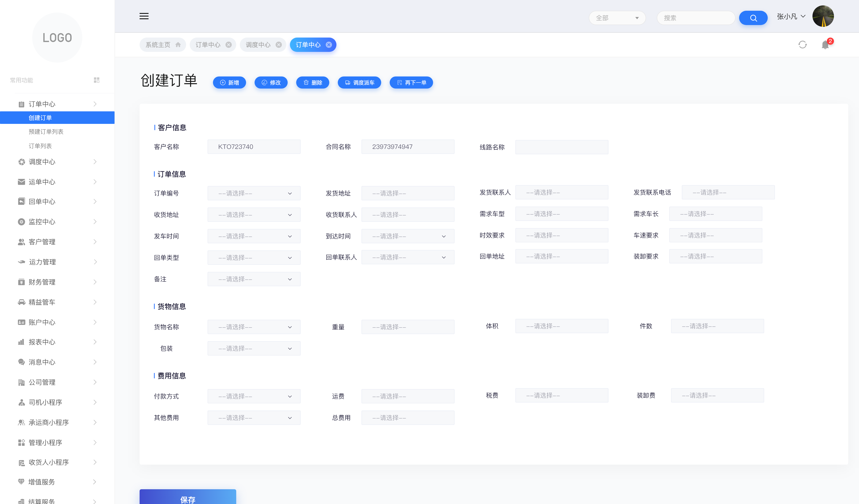
Task: Click the 新增 button
Action: [x=229, y=83]
